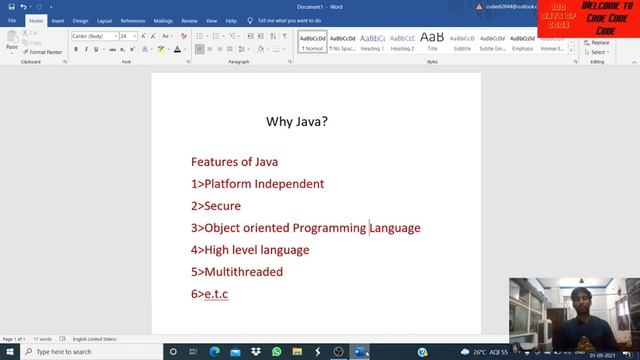Click the 17 words count in status bar
This screenshot has width=640, height=360.
[x=42, y=339]
